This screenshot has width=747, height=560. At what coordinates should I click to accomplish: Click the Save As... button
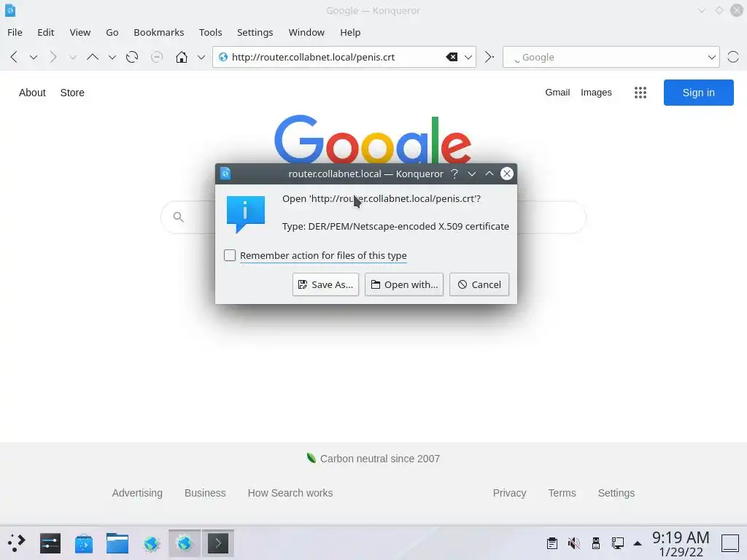(325, 284)
